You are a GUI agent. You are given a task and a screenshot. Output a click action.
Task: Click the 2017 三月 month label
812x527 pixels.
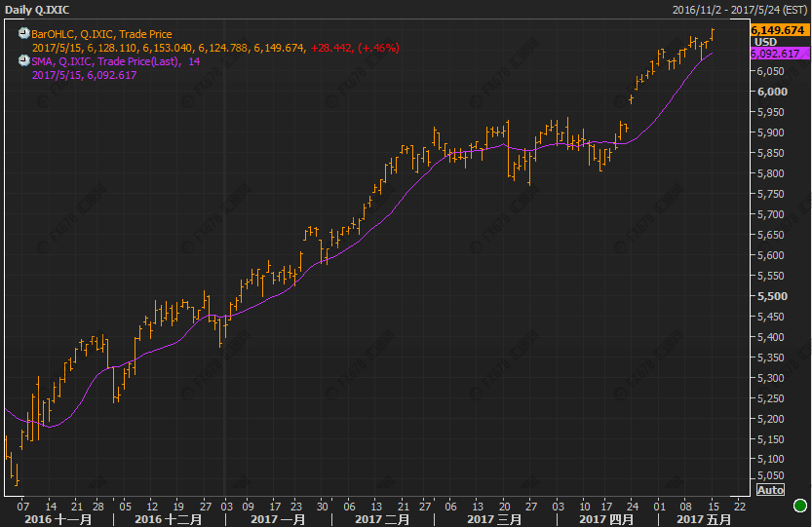(494, 519)
